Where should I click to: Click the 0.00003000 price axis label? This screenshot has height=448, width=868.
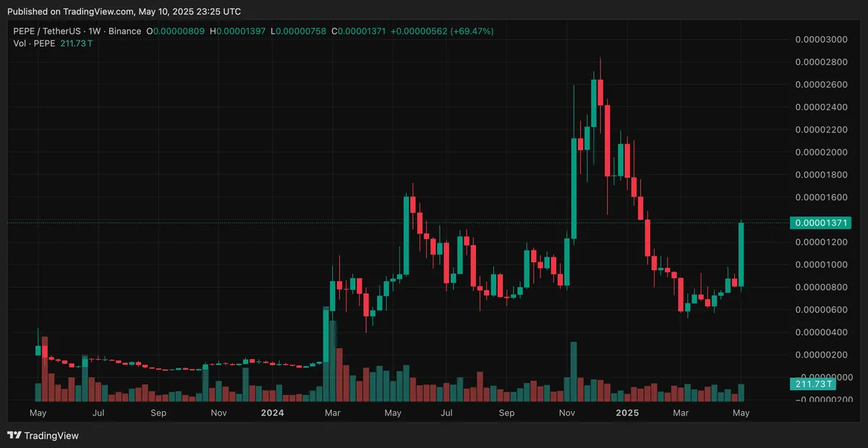(x=821, y=40)
